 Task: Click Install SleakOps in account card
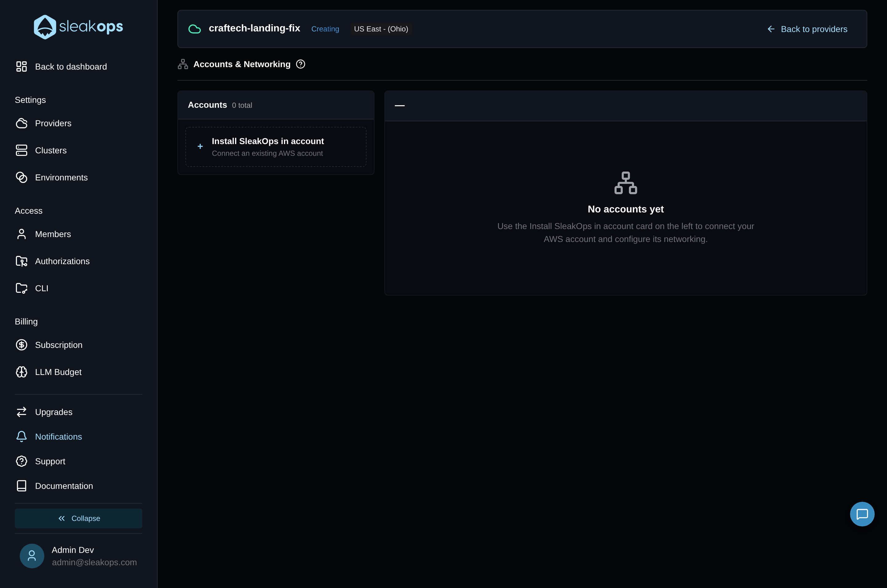[276, 147]
